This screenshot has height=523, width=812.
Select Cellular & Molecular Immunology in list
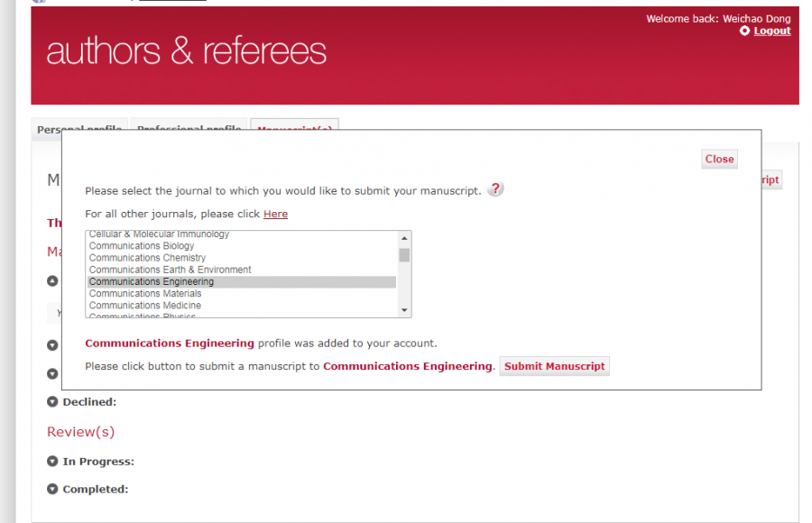pyautogui.click(x=242, y=234)
